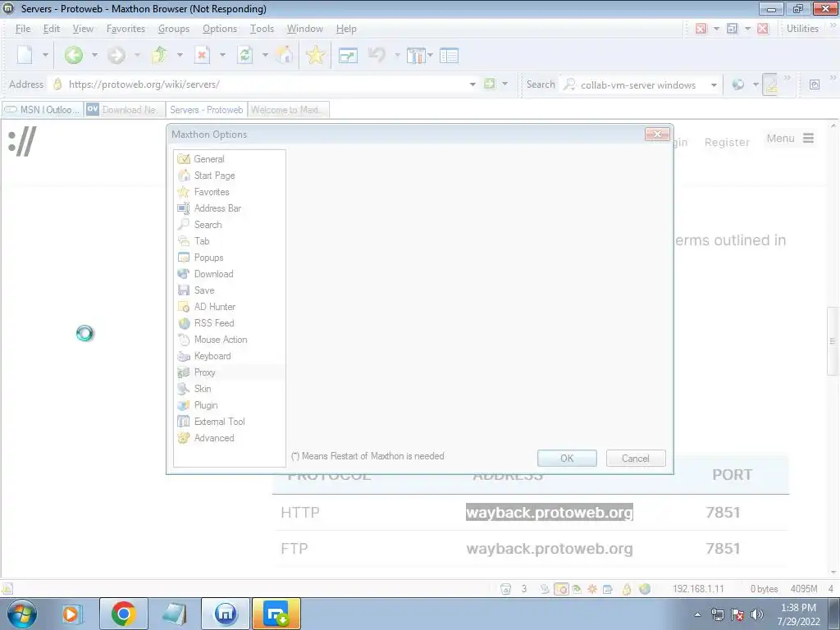Click the sidebar panel layout icon
840x630 pixels.
click(449, 55)
